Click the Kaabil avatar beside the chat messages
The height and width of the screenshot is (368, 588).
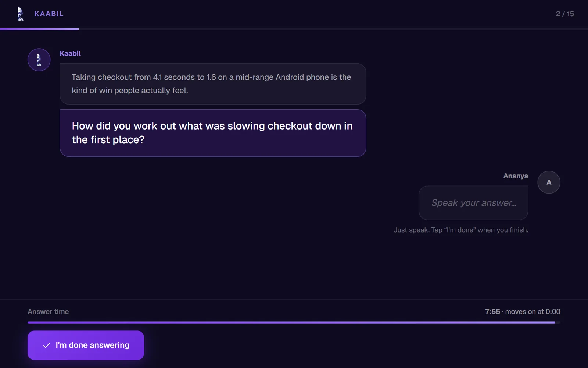(39, 60)
